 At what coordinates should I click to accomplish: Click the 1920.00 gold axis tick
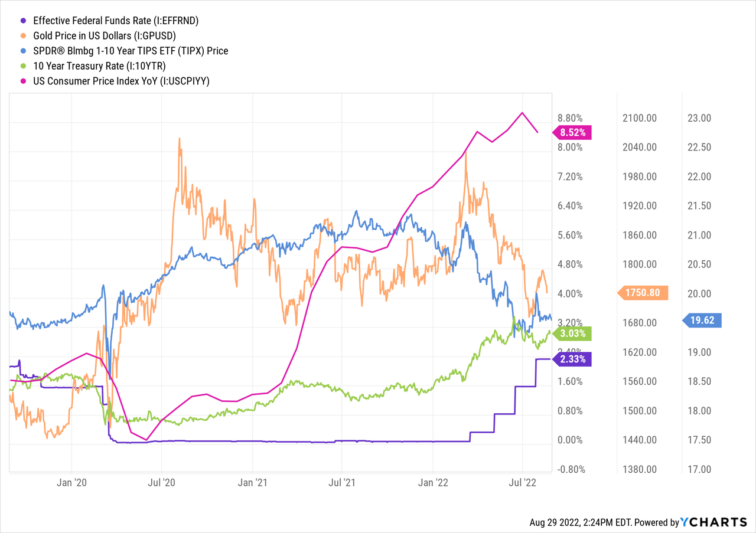click(x=640, y=206)
